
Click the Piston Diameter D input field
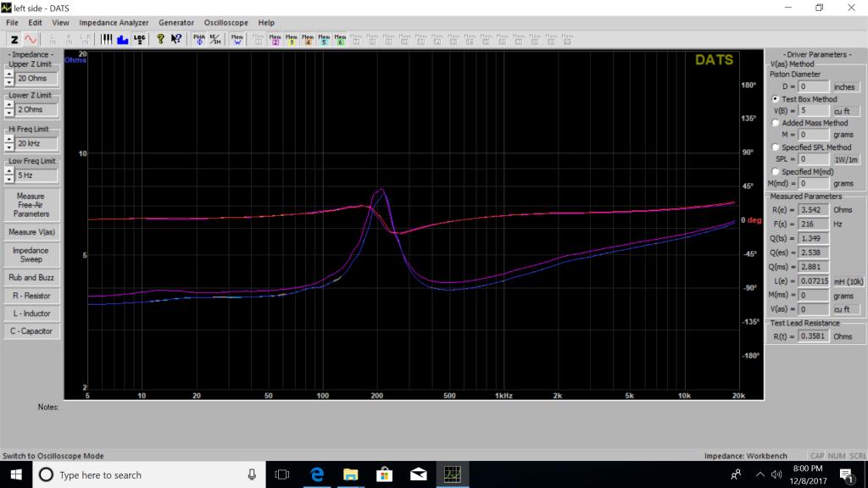click(x=814, y=87)
